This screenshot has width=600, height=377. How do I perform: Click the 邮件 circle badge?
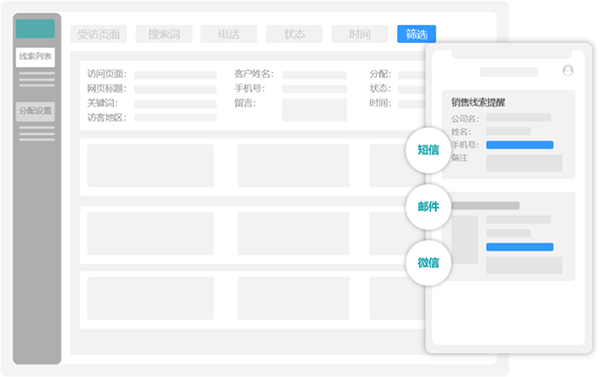pyautogui.click(x=428, y=207)
